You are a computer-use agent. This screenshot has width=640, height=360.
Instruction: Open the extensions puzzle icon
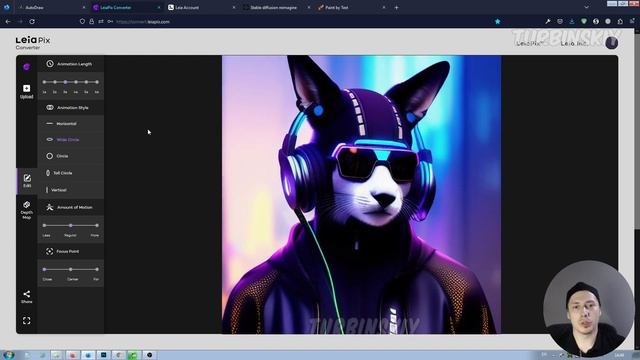[x=620, y=22]
